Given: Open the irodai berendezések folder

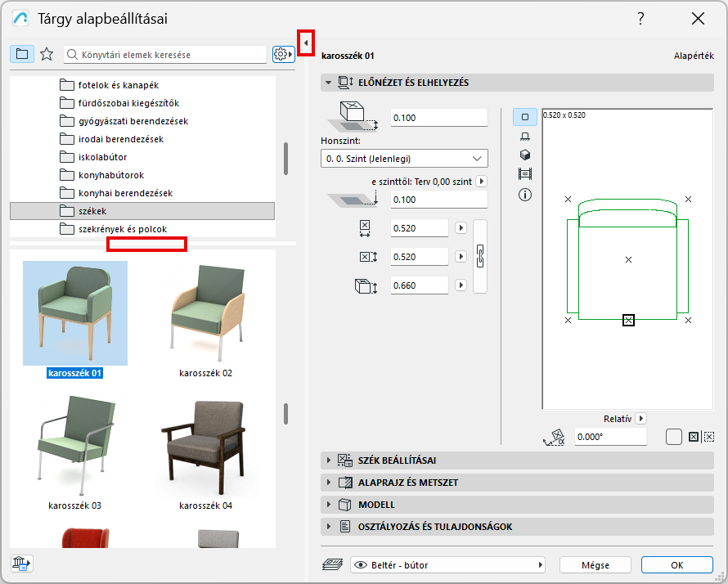Looking at the screenshot, I should 142,139.
